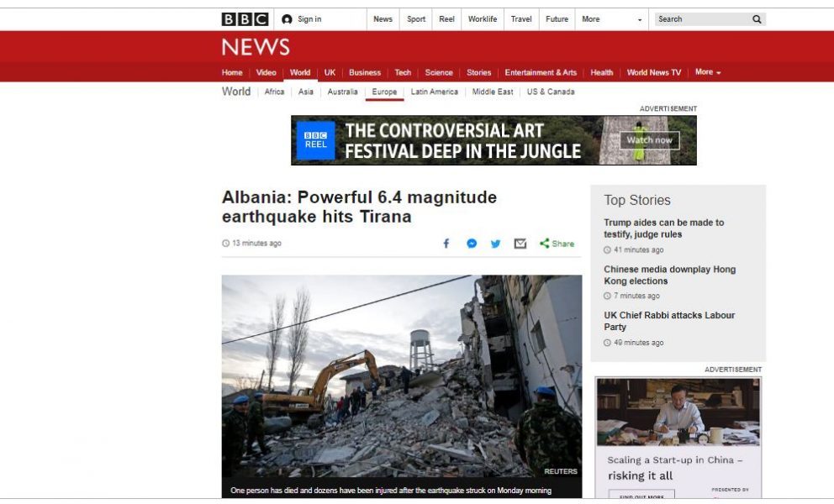Viewport: 834px width, 504px height.
Task: Click the Watch now button in banner
Action: coord(649,140)
